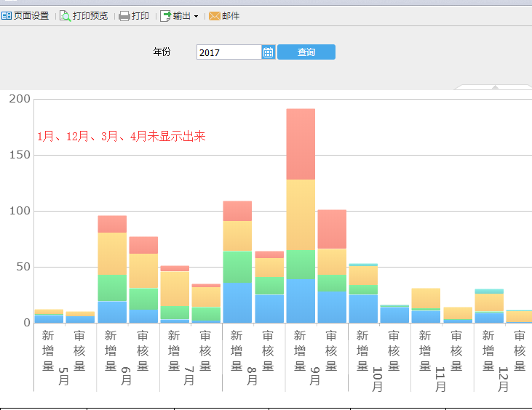Click yellow segment of 11月 新增量 bar
The width and height of the screenshot is (532, 410).
pos(426,298)
